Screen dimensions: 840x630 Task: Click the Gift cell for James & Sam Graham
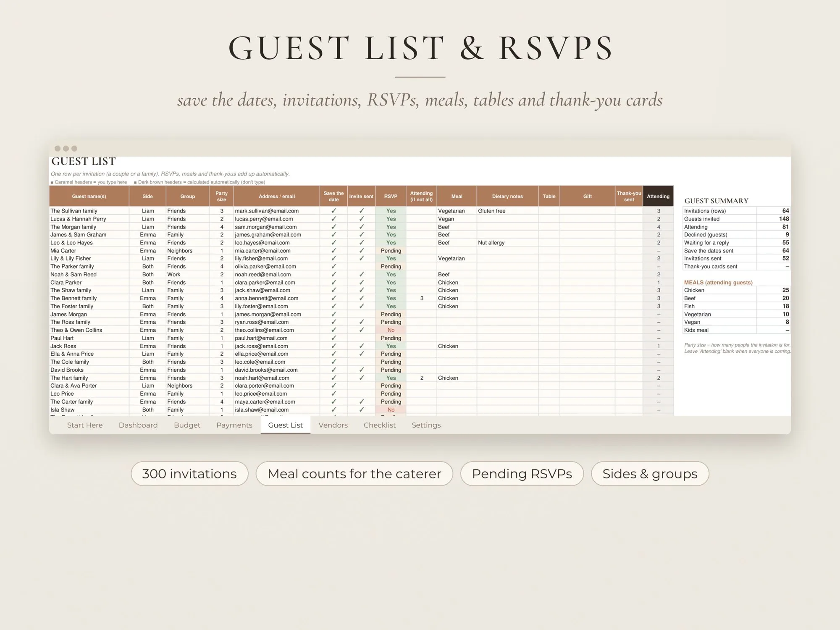pyautogui.click(x=587, y=235)
